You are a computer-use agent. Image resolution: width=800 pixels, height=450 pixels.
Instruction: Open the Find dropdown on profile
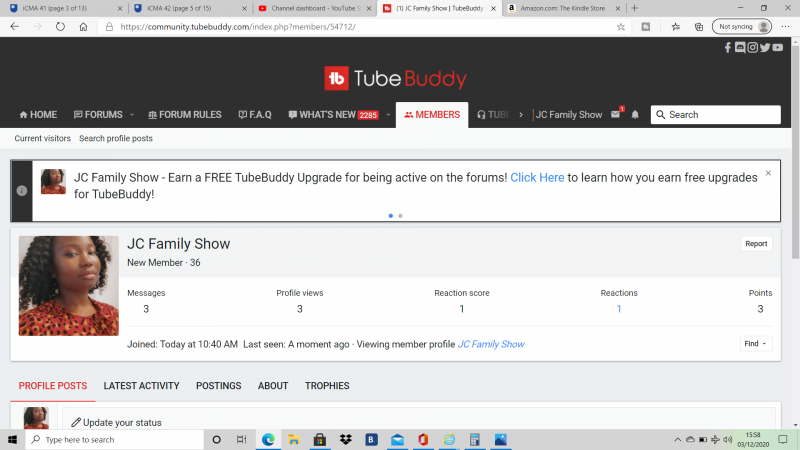point(756,343)
